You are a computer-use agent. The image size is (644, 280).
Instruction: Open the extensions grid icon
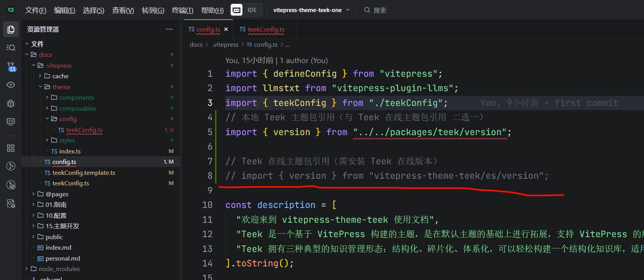[x=11, y=148]
